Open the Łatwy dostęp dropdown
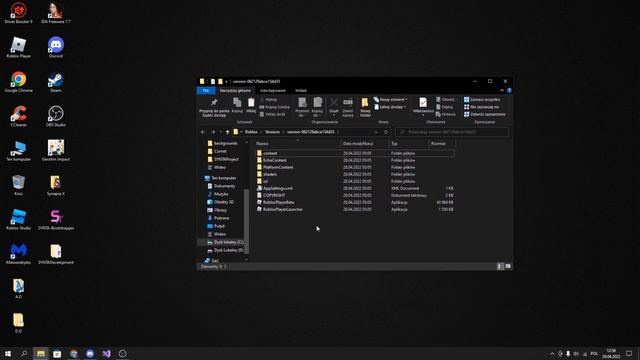 (390, 107)
